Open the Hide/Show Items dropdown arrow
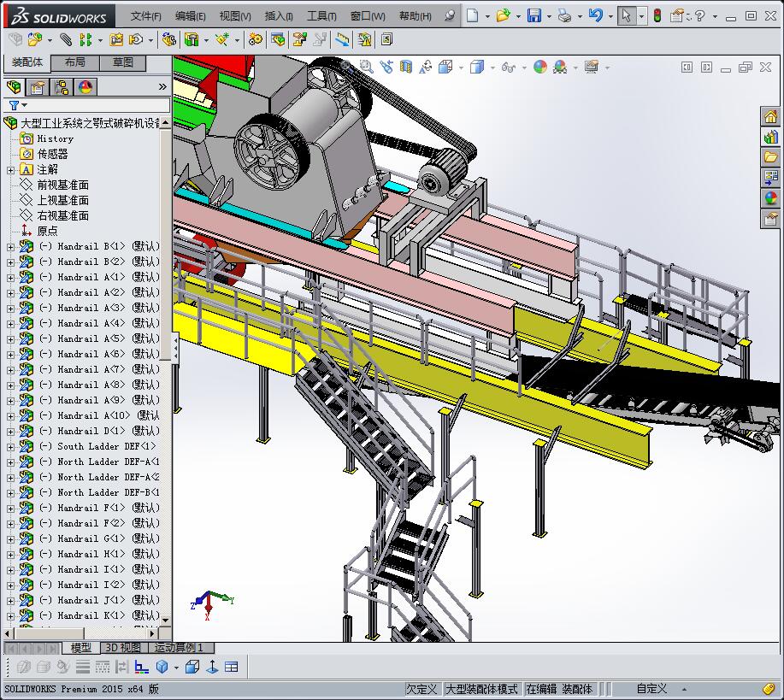 522,67
